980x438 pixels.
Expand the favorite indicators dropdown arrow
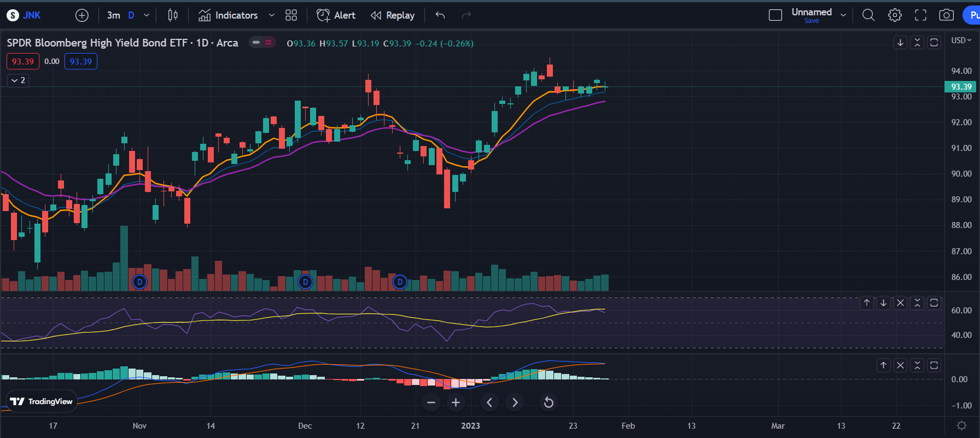(x=272, y=15)
